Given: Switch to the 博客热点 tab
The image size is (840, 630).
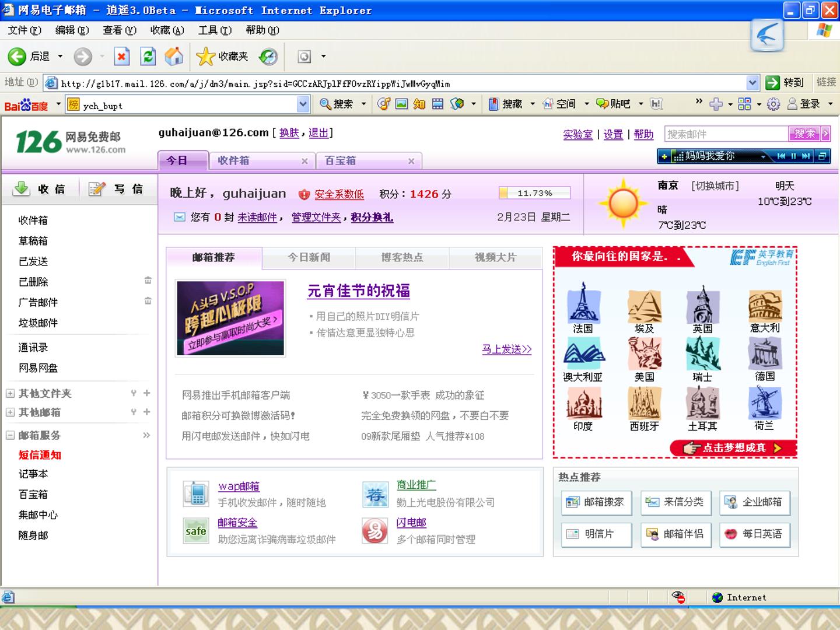Looking at the screenshot, I should 402,257.
